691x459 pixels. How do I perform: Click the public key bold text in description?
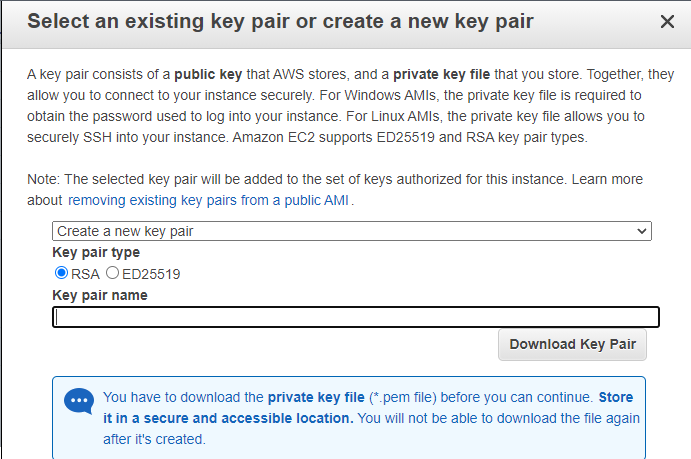tap(214, 75)
